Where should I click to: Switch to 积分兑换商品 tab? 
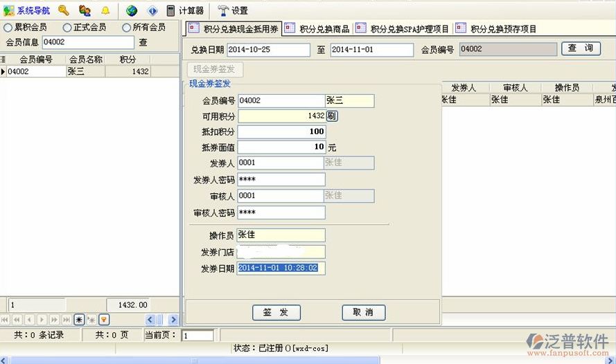point(317,28)
